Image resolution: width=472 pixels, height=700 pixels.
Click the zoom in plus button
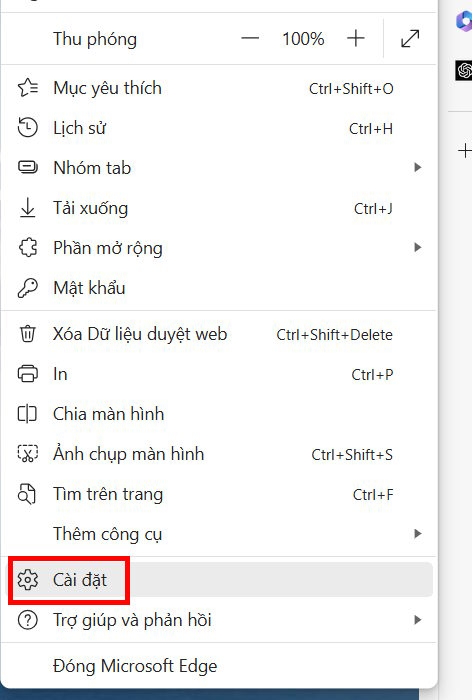pyautogui.click(x=355, y=38)
